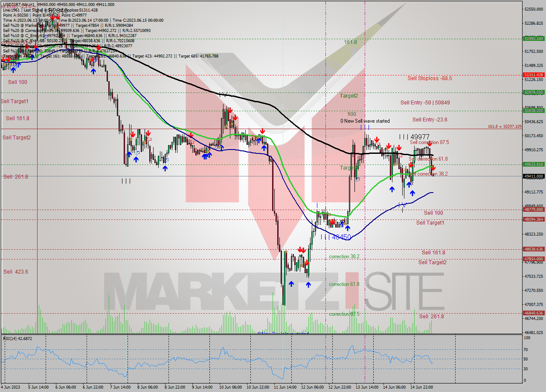This screenshot has height=392, width=546.
Task: Click the 'Sell Stoploss -88.6' label
Action: pos(430,78)
